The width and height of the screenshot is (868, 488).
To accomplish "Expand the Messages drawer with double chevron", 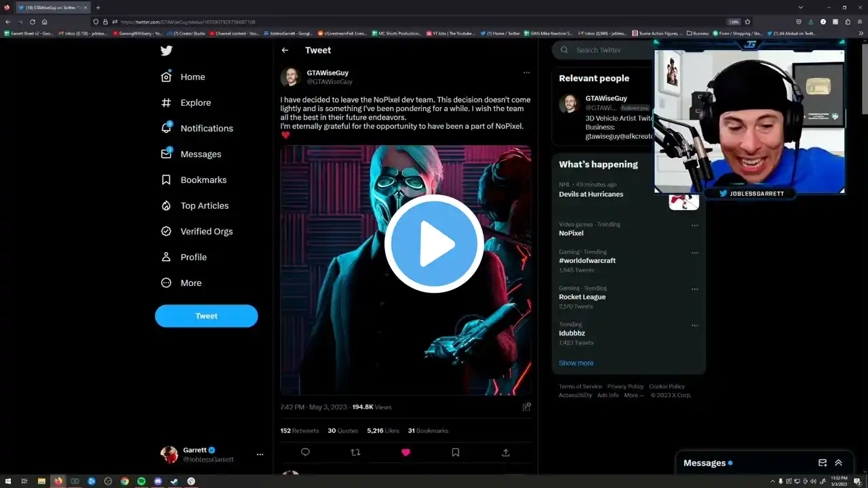I will click(x=839, y=463).
